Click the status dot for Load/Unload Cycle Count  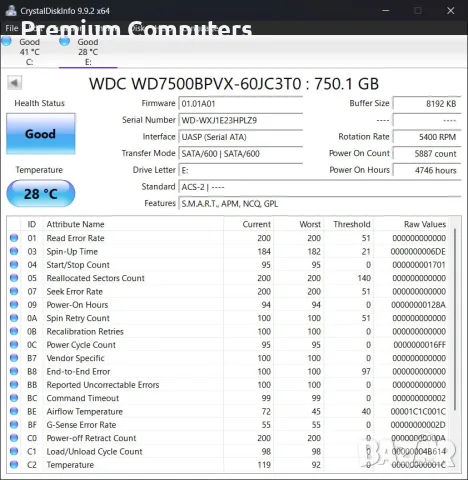(14, 451)
